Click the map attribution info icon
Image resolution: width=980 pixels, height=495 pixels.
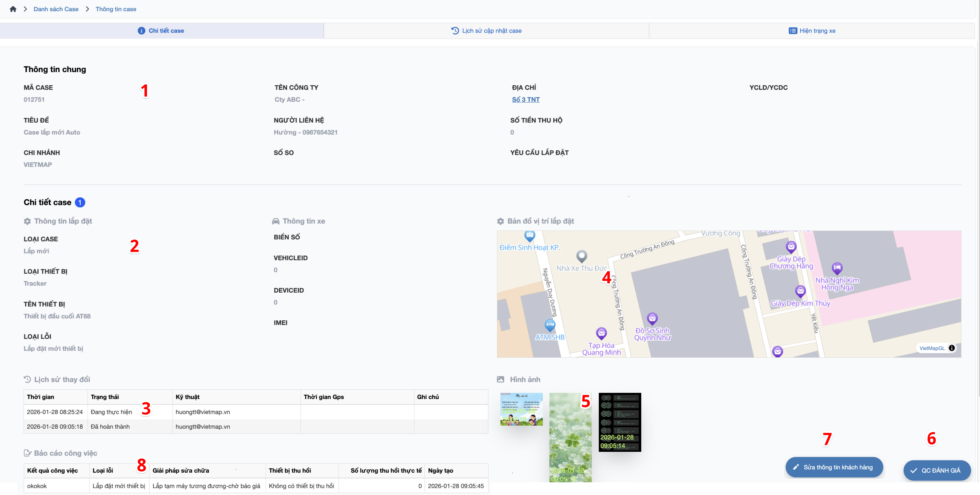(x=951, y=348)
